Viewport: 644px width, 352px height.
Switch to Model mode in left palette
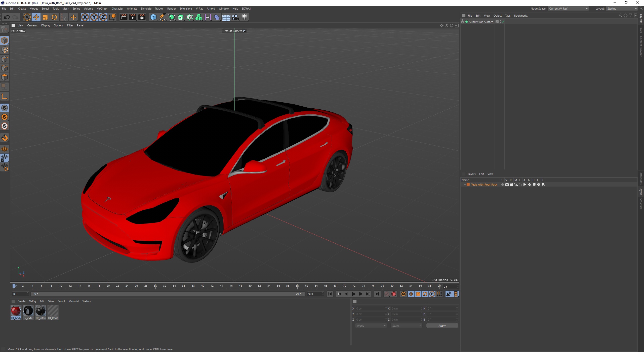click(5, 40)
